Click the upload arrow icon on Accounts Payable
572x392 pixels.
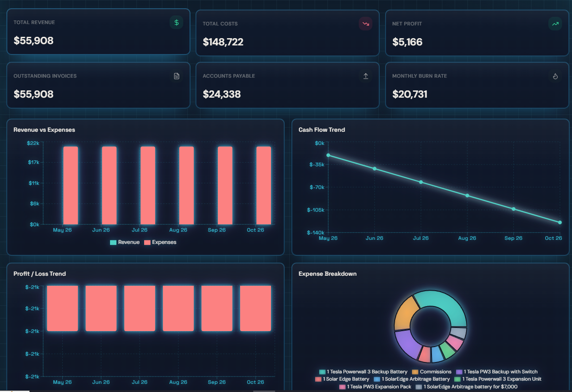point(366,76)
